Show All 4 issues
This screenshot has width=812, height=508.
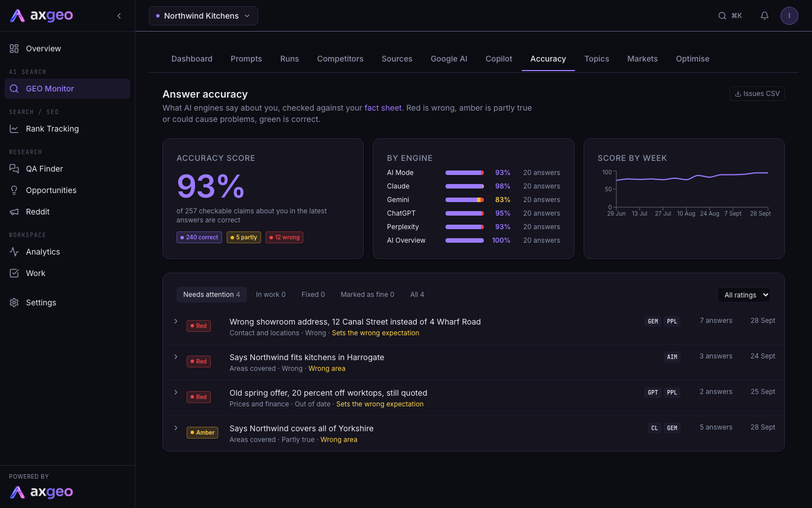click(417, 295)
